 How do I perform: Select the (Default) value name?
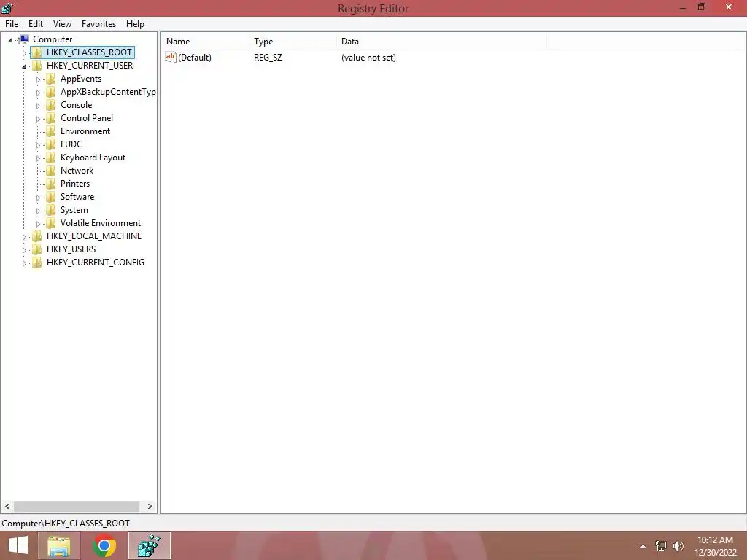coord(194,57)
